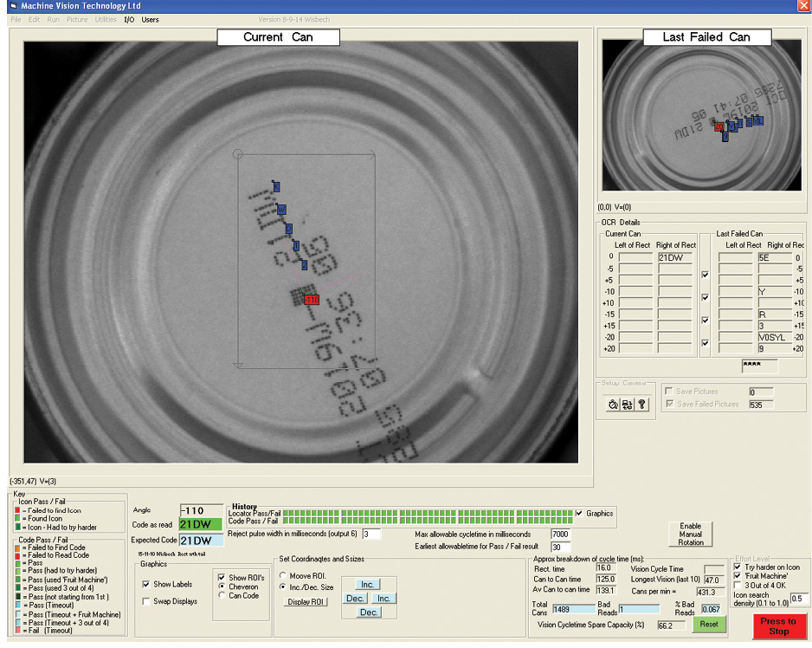Click the green Code as read field

201,525
